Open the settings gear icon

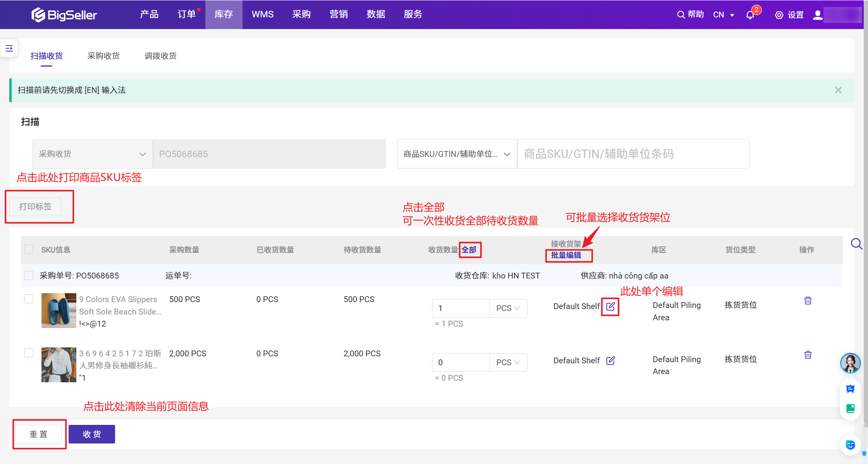(x=779, y=15)
